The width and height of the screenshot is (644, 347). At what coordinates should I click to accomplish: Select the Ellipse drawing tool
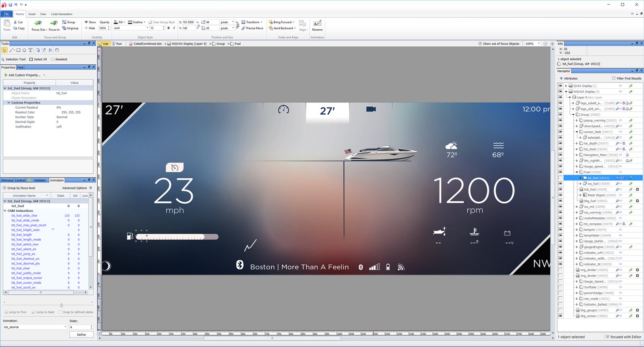(24, 50)
